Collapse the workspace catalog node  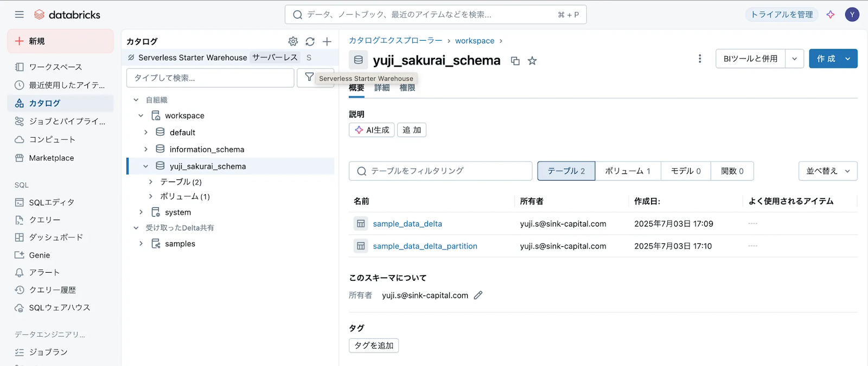(x=141, y=115)
